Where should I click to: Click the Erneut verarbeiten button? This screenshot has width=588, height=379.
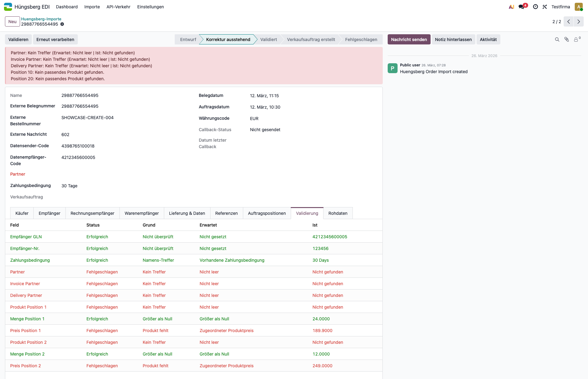(x=55, y=40)
